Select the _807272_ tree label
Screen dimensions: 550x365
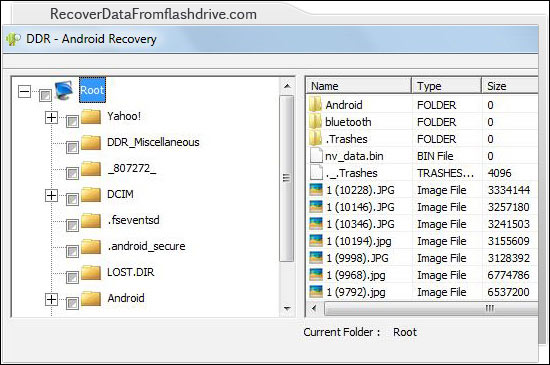[132, 168]
